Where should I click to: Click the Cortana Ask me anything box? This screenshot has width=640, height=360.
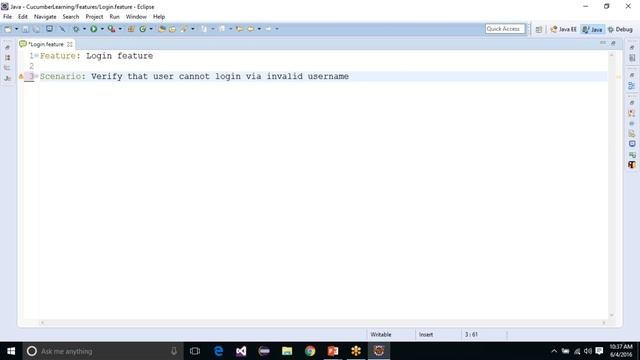click(x=103, y=351)
